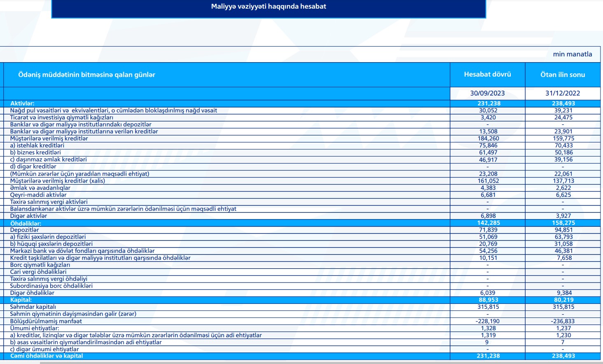
Task: Select the 184,260 customer loans value
Action: [488, 138]
